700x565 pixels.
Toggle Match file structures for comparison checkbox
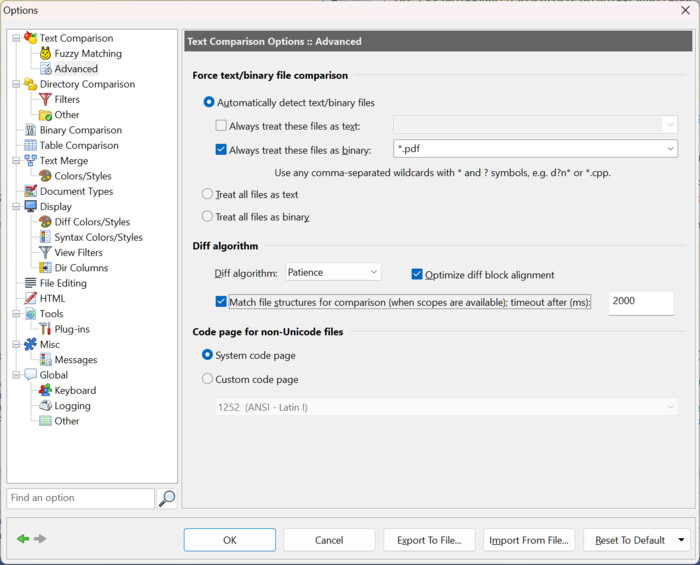(x=221, y=301)
